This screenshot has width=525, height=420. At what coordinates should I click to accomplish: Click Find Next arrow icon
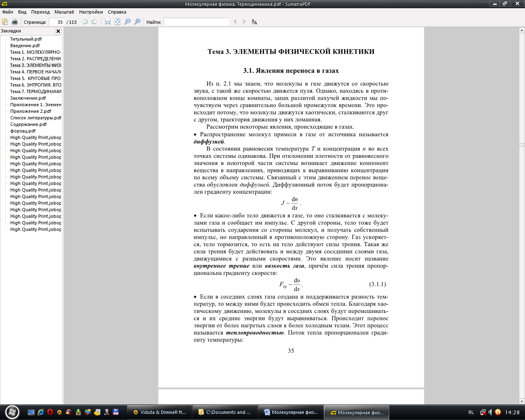[244, 22]
